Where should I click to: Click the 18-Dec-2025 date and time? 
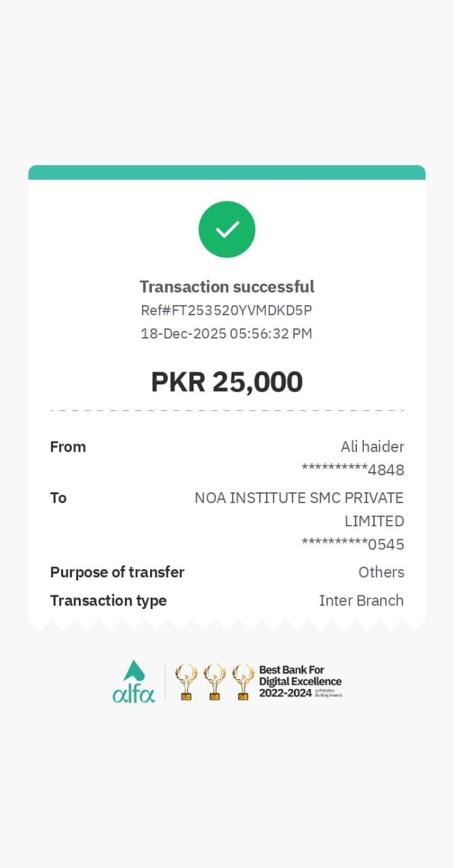tap(227, 334)
